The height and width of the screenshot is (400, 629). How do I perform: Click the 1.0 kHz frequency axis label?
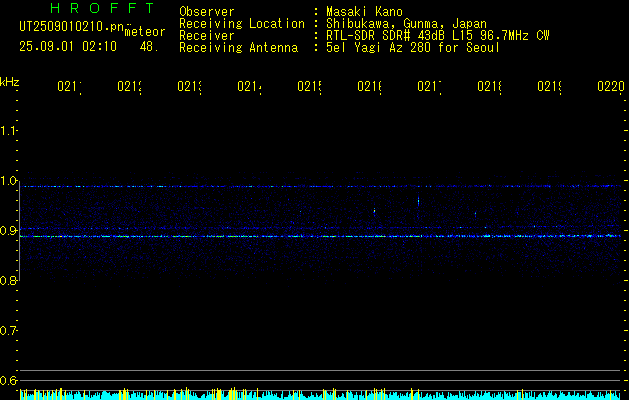(8, 181)
